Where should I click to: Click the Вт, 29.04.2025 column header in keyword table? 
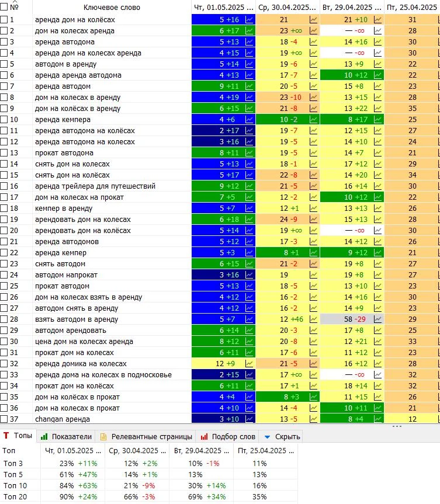[x=352, y=8]
